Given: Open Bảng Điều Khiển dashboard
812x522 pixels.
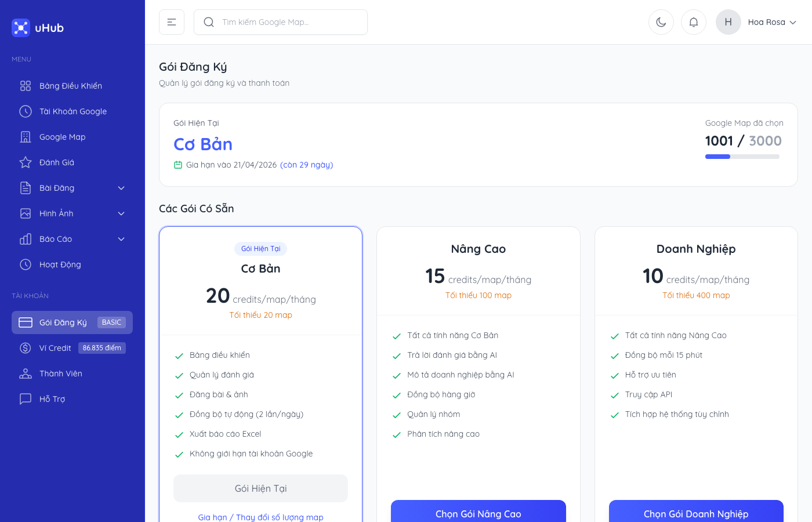Looking at the screenshot, I should [x=70, y=86].
